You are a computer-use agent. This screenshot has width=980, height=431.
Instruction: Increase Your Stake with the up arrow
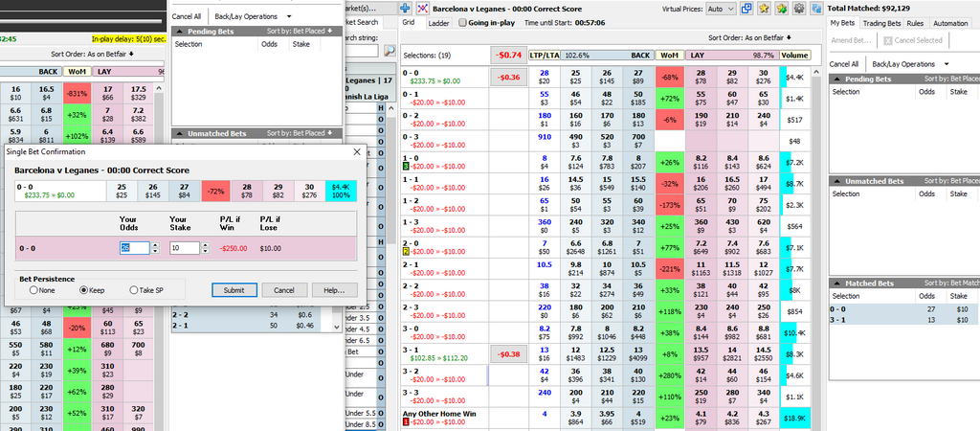(x=205, y=245)
